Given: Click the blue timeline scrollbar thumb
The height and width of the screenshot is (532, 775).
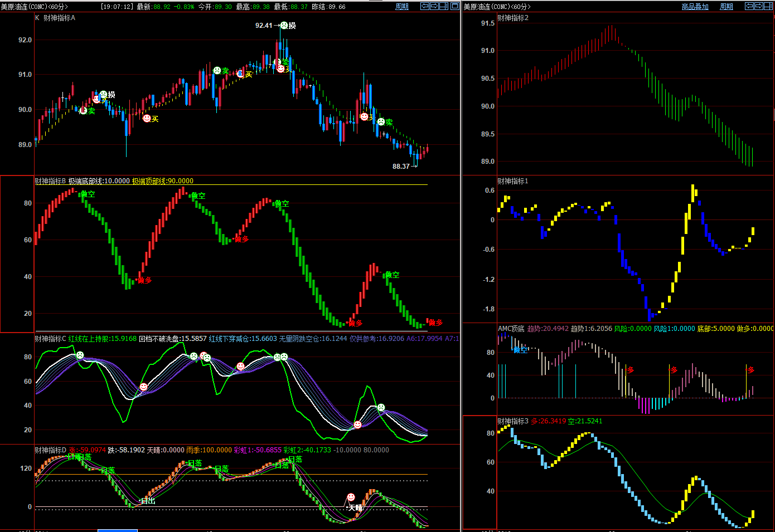Looking at the screenshot, I should [x=117, y=530].
